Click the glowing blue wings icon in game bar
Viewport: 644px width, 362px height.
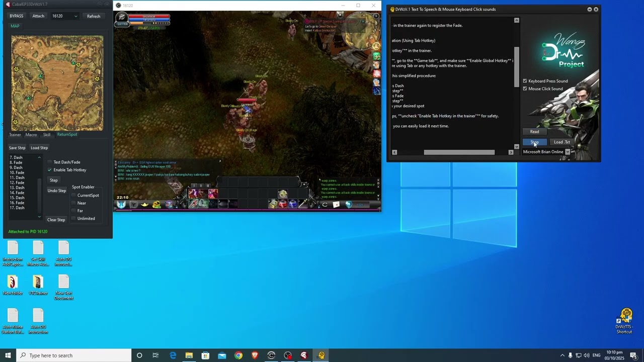click(x=121, y=204)
